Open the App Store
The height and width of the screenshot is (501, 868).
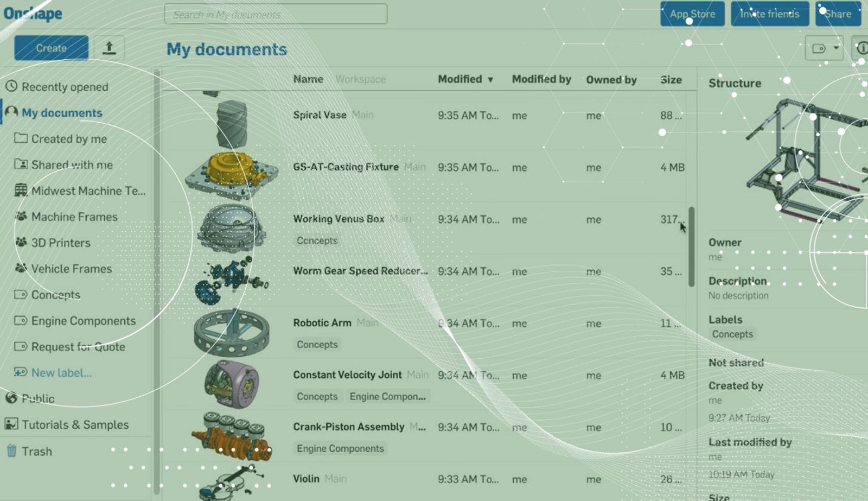pyautogui.click(x=692, y=14)
